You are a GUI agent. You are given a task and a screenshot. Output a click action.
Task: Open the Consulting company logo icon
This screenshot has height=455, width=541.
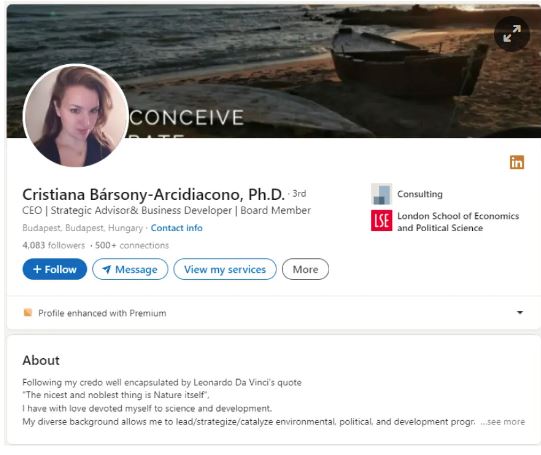click(381, 194)
